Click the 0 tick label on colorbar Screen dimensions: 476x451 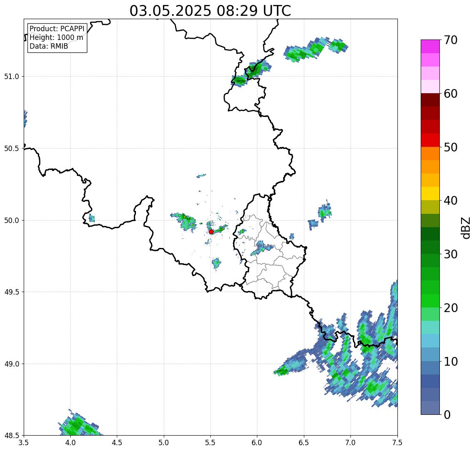pyautogui.click(x=447, y=414)
